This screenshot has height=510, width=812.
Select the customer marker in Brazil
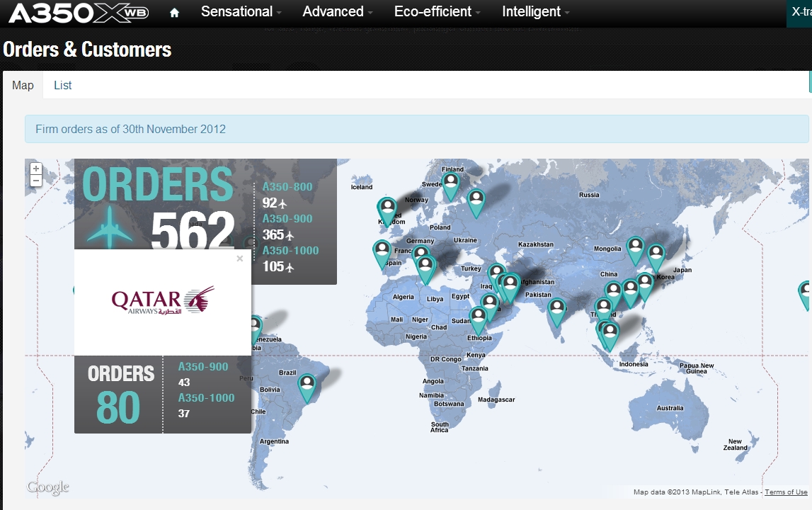[x=307, y=388]
